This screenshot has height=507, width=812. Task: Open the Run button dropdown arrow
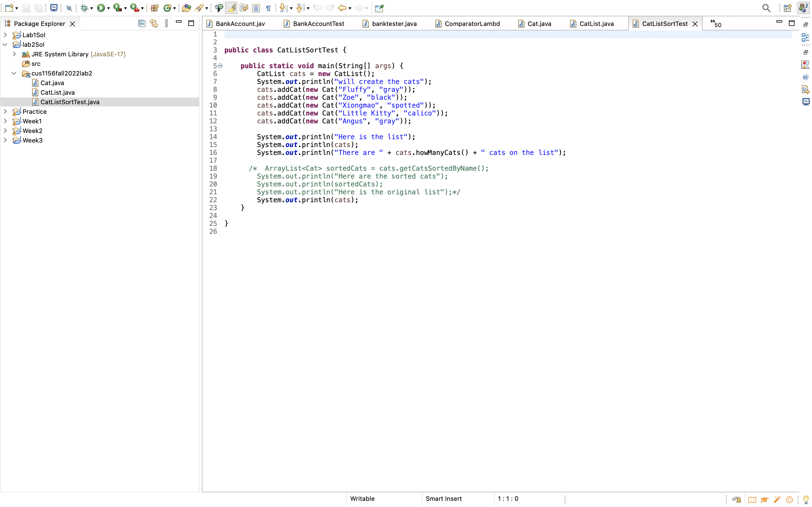(108, 8)
